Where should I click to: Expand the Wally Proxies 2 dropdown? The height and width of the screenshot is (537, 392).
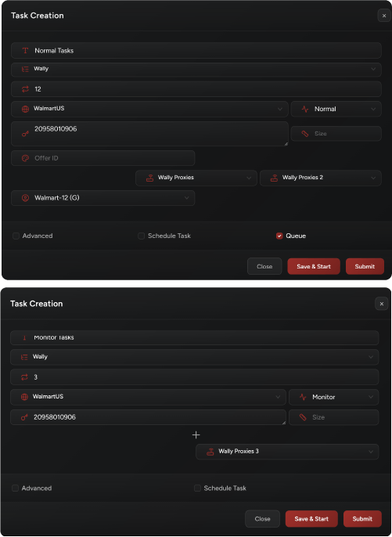click(x=321, y=178)
